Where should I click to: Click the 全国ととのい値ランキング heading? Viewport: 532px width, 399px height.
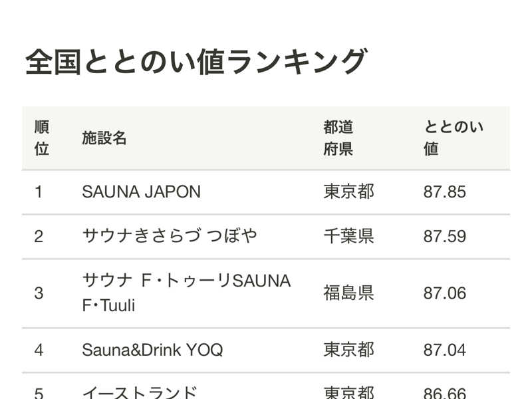196,62
